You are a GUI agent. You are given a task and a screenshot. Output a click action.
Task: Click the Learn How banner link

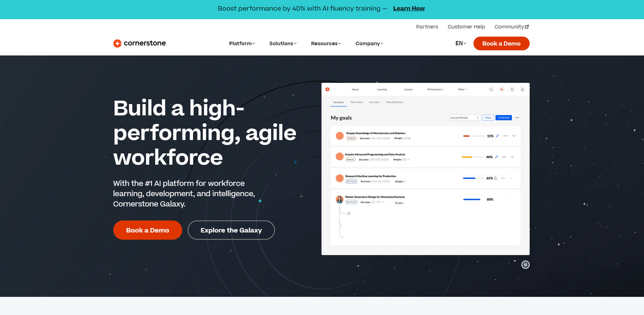point(408,9)
